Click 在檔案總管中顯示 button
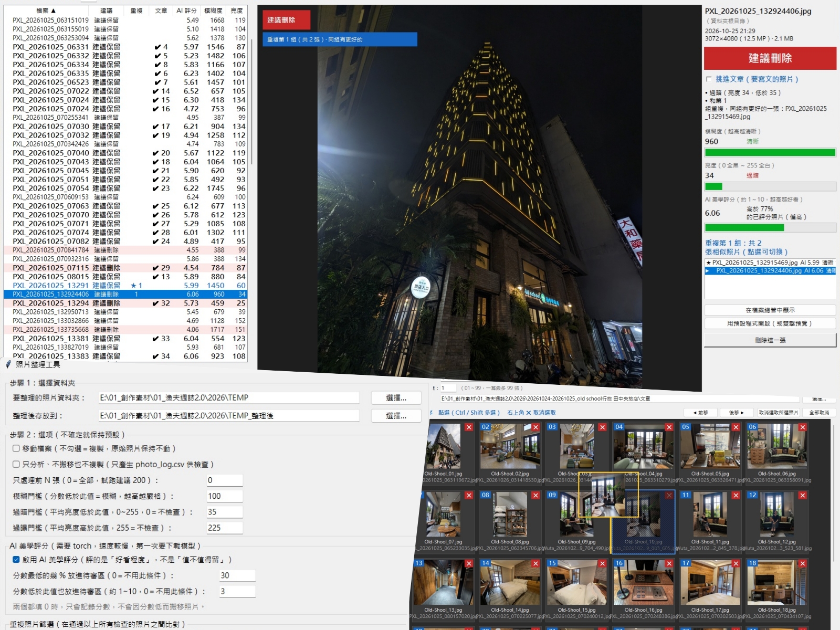The height and width of the screenshot is (630, 840). [x=770, y=310]
